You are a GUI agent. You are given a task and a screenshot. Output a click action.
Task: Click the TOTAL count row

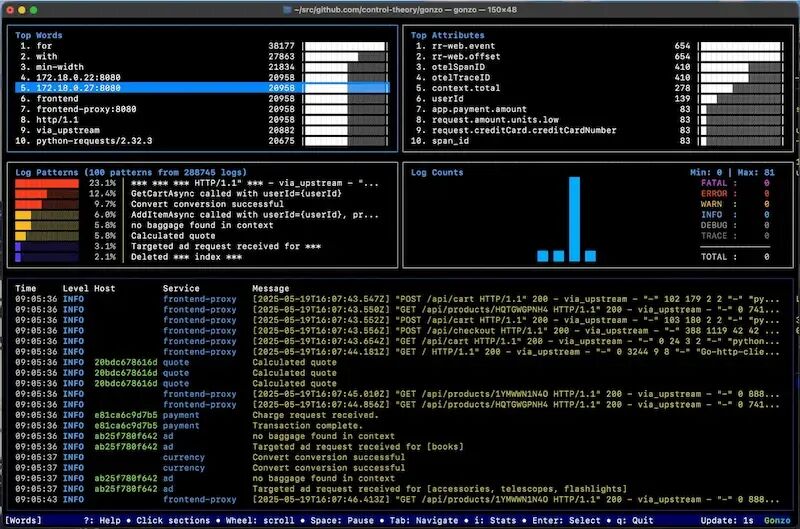click(x=735, y=257)
